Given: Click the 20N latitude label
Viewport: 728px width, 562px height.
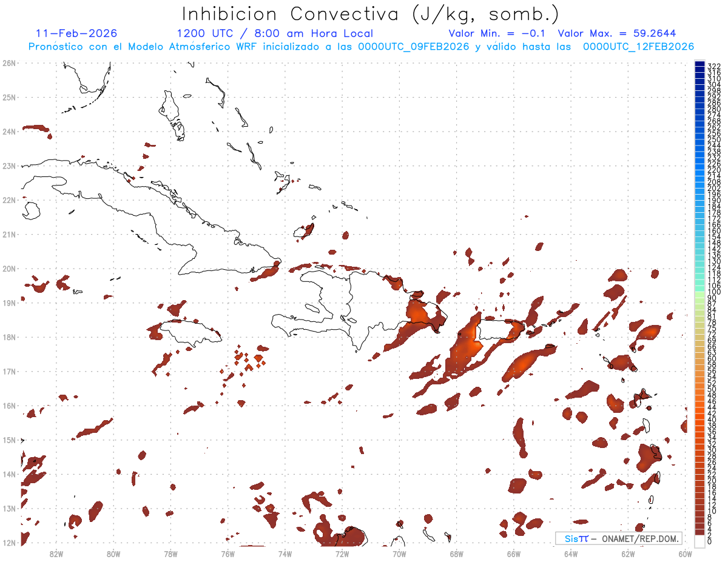Looking at the screenshot, I should [8, 269].
